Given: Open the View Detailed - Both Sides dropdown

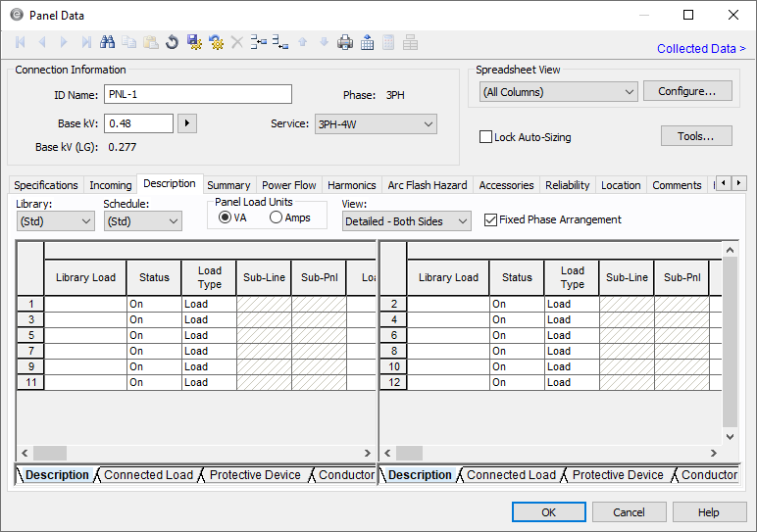Looking at the screenshot, I should pos(406,222).
